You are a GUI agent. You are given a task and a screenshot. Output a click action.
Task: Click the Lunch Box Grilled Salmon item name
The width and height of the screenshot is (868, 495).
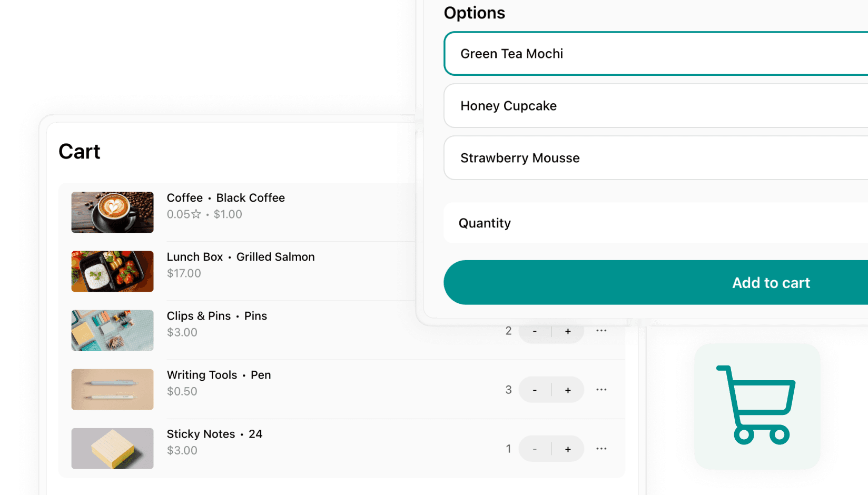(241, 256)
